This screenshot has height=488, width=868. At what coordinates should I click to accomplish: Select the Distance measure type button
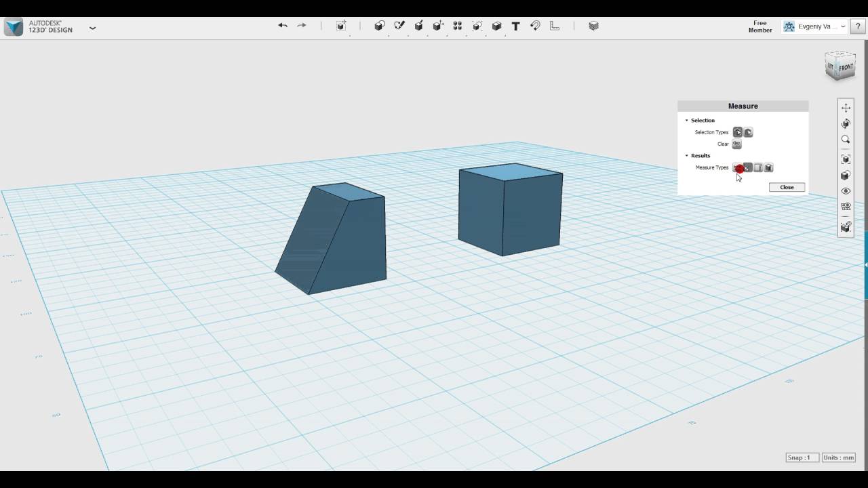(737, 167)
